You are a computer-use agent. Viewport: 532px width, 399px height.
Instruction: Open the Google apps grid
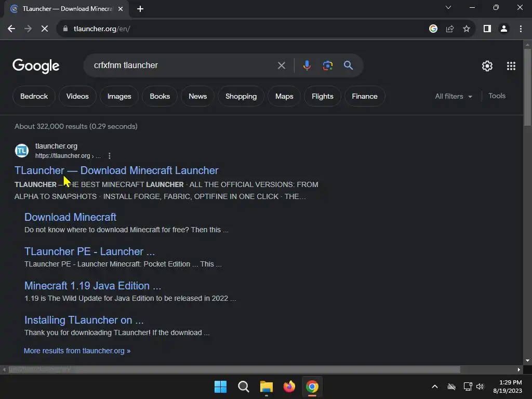tap(511, 66)
